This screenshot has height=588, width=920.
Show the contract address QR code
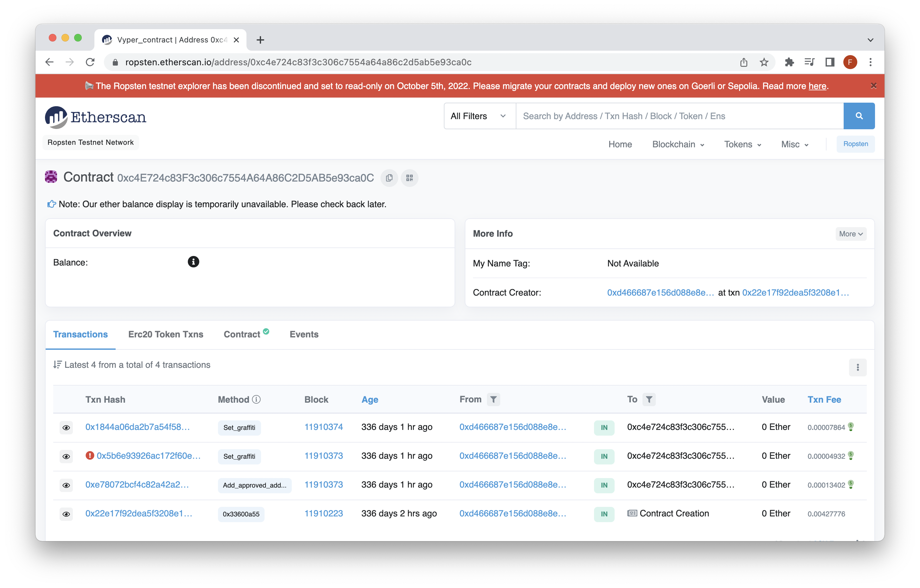click(409, 178)
